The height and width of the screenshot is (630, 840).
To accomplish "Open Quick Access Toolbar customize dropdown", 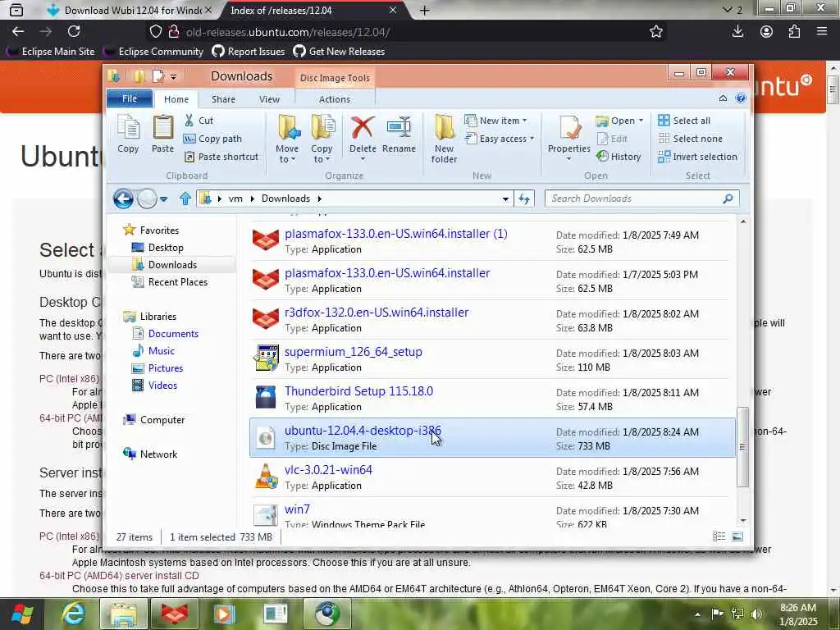I will [x=174, y=77].
